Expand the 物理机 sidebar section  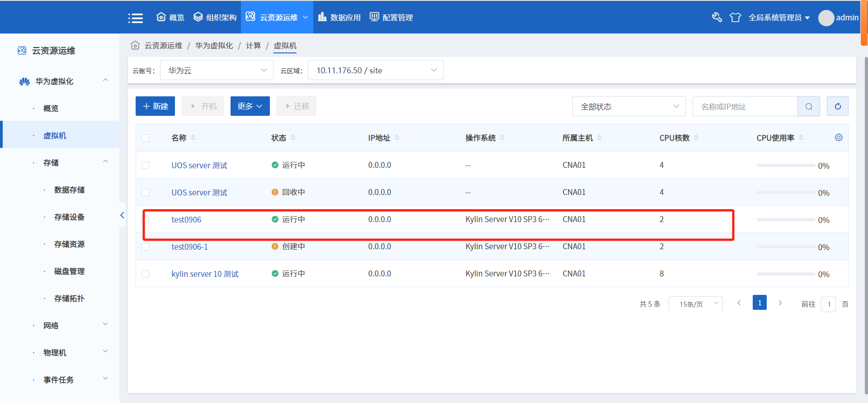pyautogui.click(x=105, y=351)
